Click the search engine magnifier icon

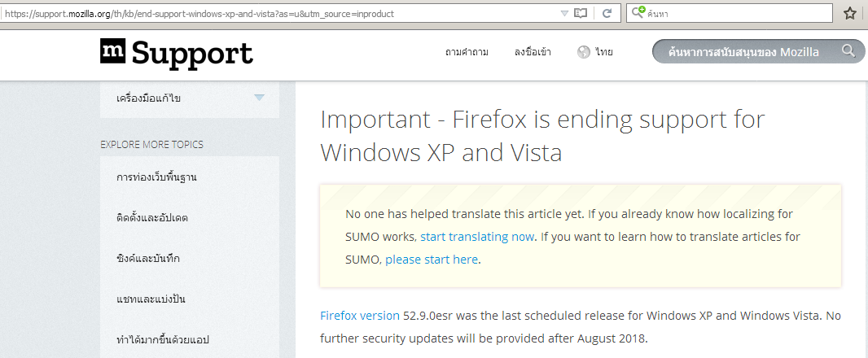[x=638, y=14]
